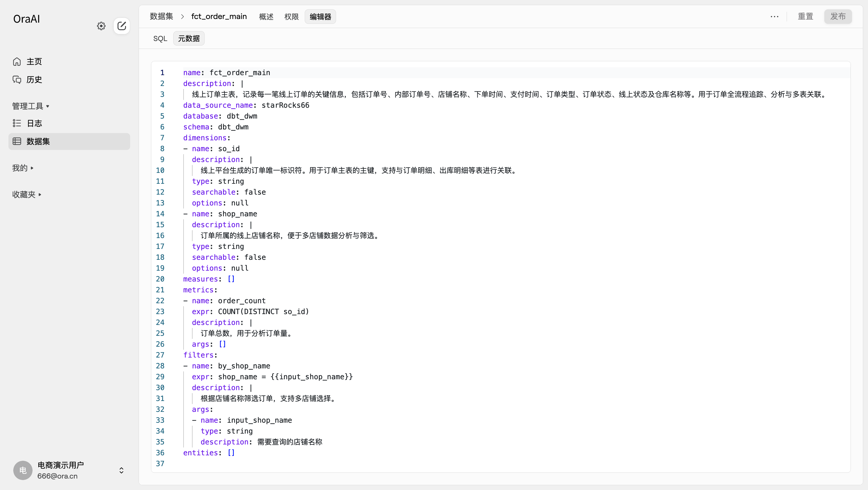Viewport: 868px width, 490px height.
Task: Expand the 我的 section
Action: click(23, 168)
